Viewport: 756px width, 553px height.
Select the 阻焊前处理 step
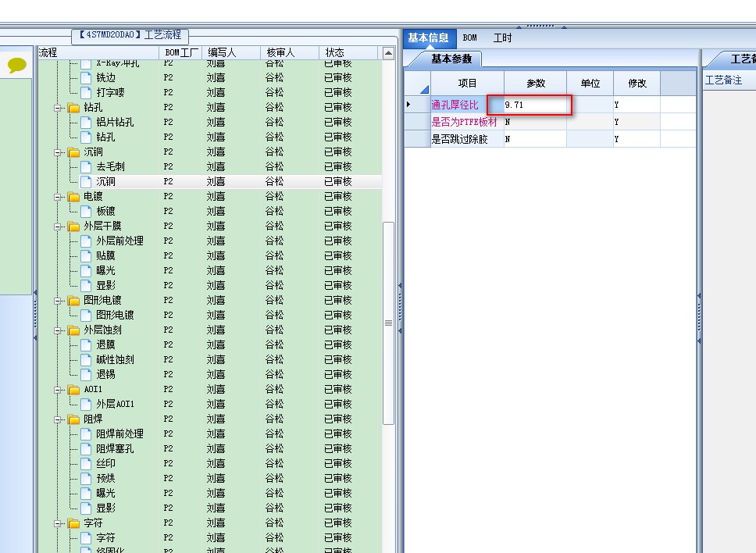(119, 434)
